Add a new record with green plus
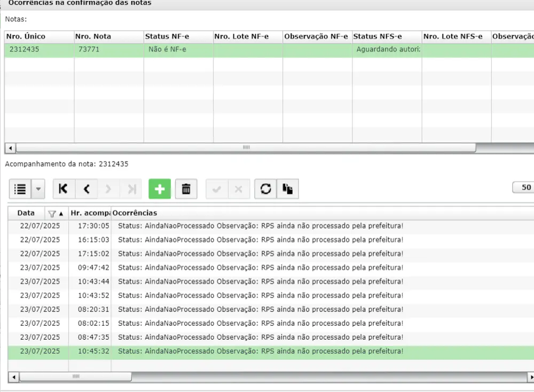The height and width of the screenshot is (392, 534). (159, 189)
